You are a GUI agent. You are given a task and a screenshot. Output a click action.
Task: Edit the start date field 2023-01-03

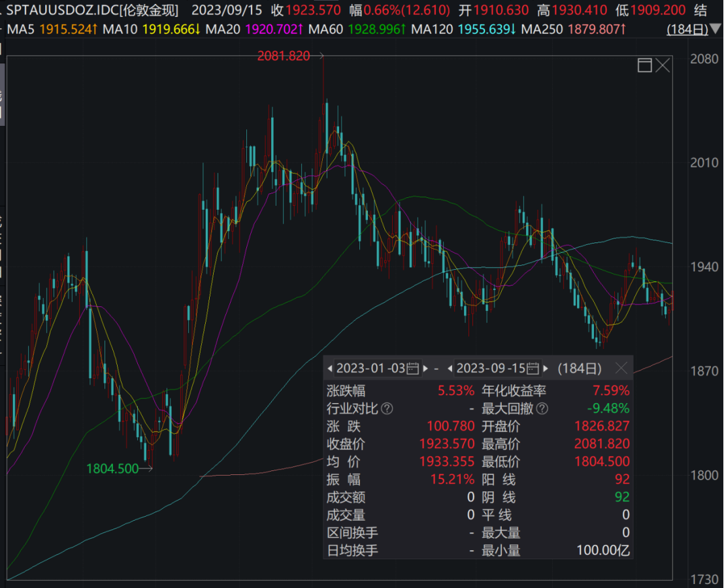tap(370, 368)
